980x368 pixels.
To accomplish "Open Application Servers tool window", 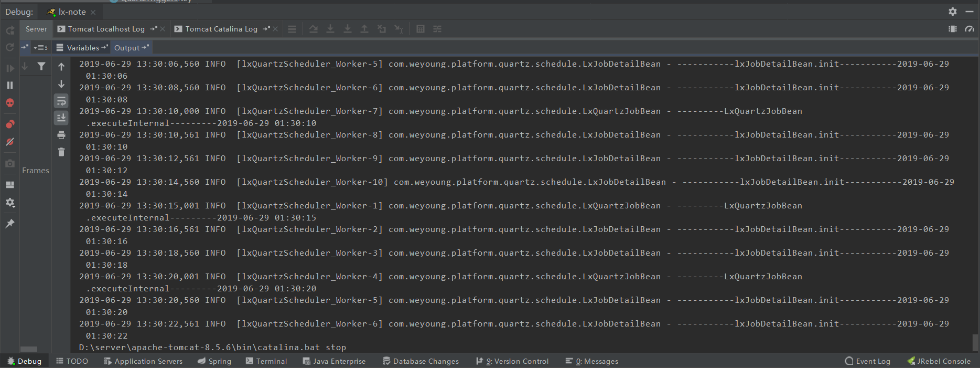I will click(x=143, y=361).
